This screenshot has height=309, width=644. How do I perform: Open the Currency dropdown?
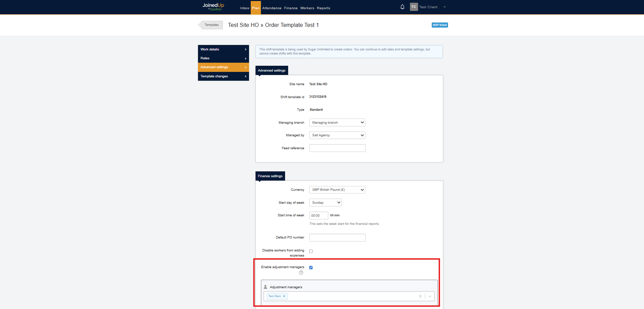point(337,190)
